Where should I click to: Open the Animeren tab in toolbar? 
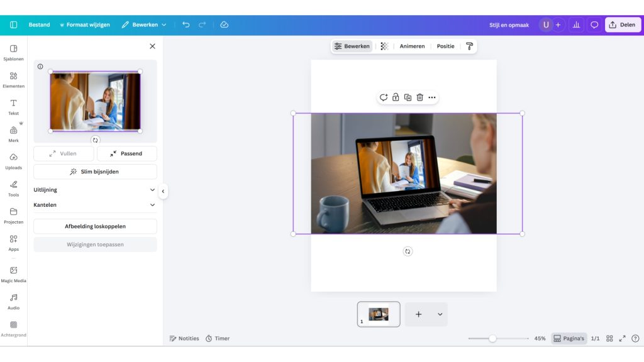pyautogui.click(x=412, y=47)
